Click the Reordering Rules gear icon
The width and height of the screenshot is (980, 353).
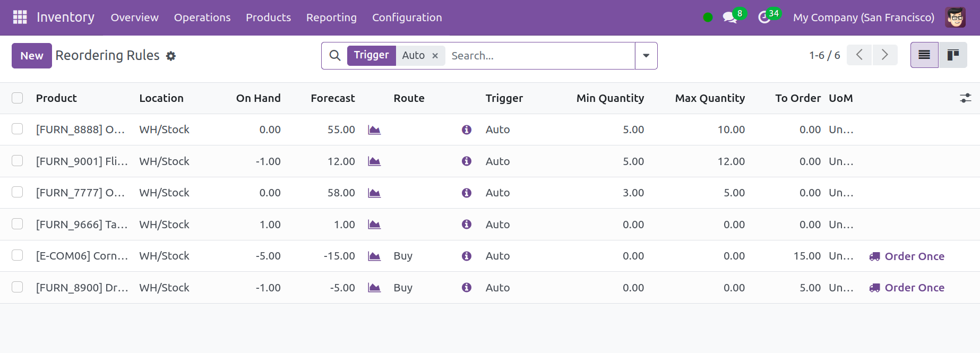click(170, 56)
